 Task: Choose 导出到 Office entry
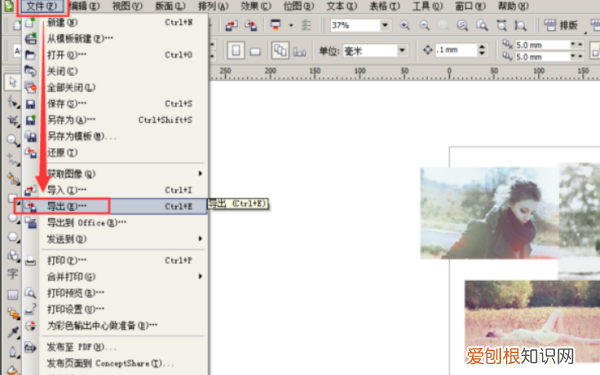[x=115, y=223]
